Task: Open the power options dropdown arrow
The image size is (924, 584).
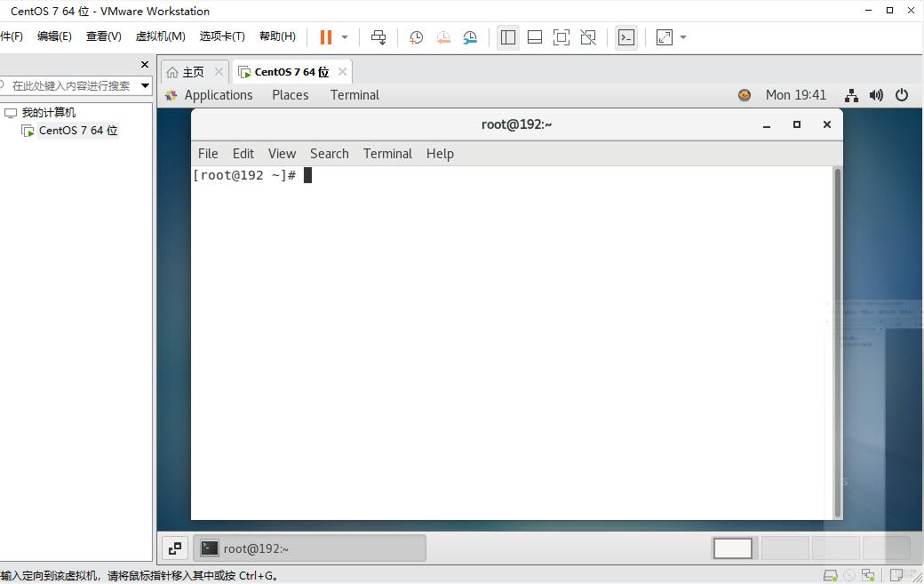Action: click(x=345, y=37)
